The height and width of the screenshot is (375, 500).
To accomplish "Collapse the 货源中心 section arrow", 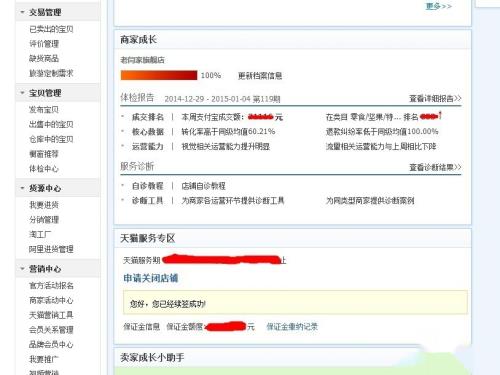I will [22, 188].
